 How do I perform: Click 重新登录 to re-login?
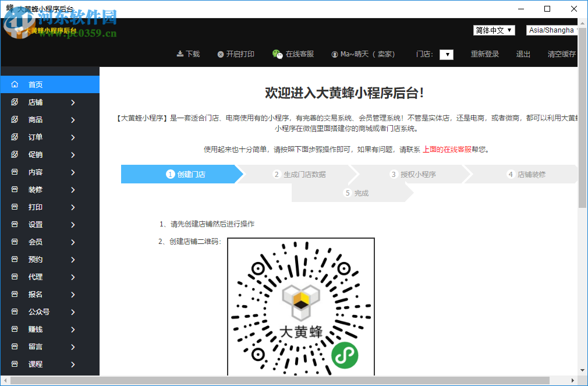tap(485, 53)
